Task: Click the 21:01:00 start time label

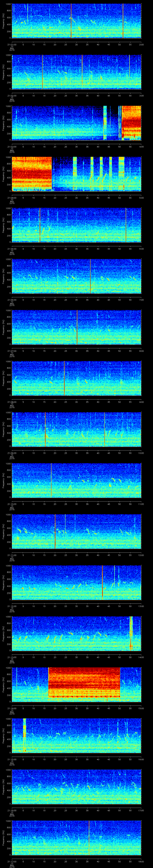Action: click(12, 44)
